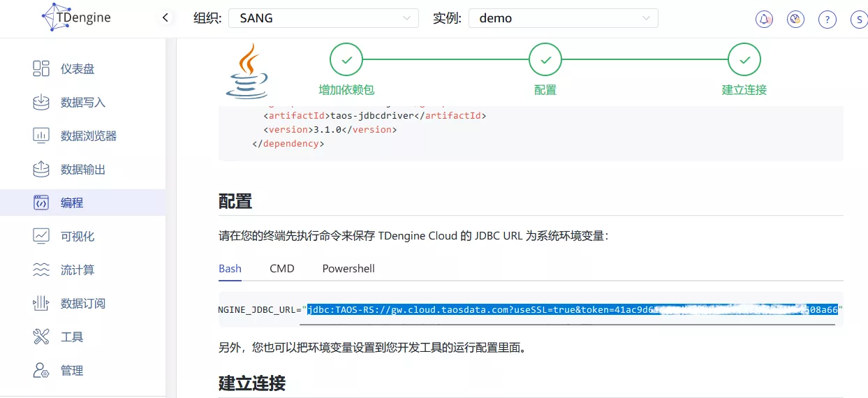Click the 工具 wrench icon
Image resolution: width=868 pixels, height=398 pixels.
coord(41,337)
